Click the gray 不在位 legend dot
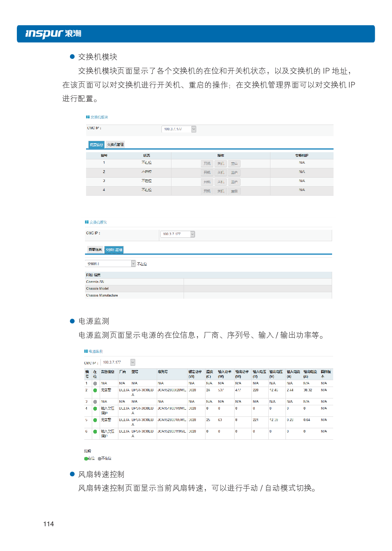This screenshot has width=392, height=551. [99, 458]
